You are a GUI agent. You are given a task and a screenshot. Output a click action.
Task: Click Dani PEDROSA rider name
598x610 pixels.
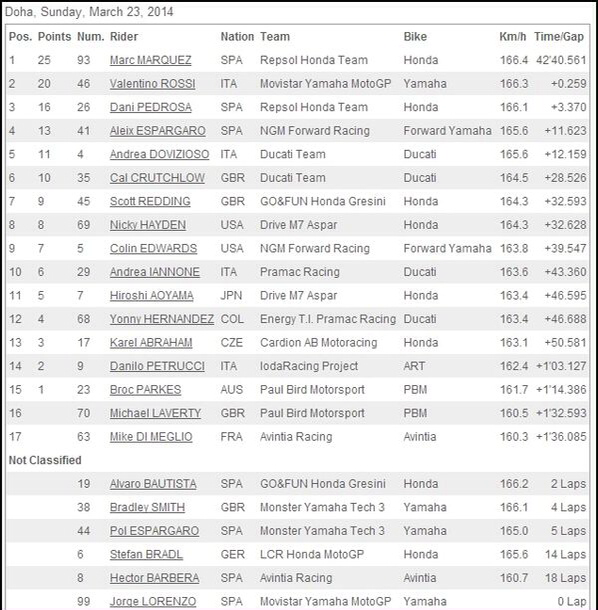[151, 107]
